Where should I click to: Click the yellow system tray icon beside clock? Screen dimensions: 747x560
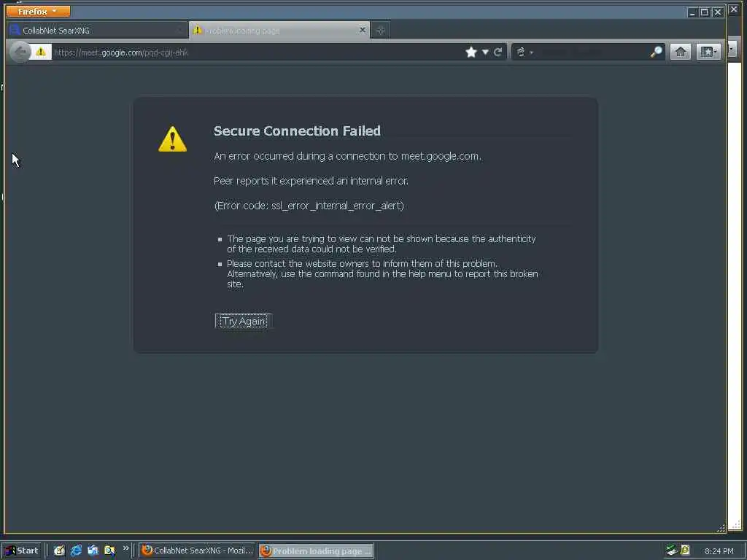click(x=685, y=550)
